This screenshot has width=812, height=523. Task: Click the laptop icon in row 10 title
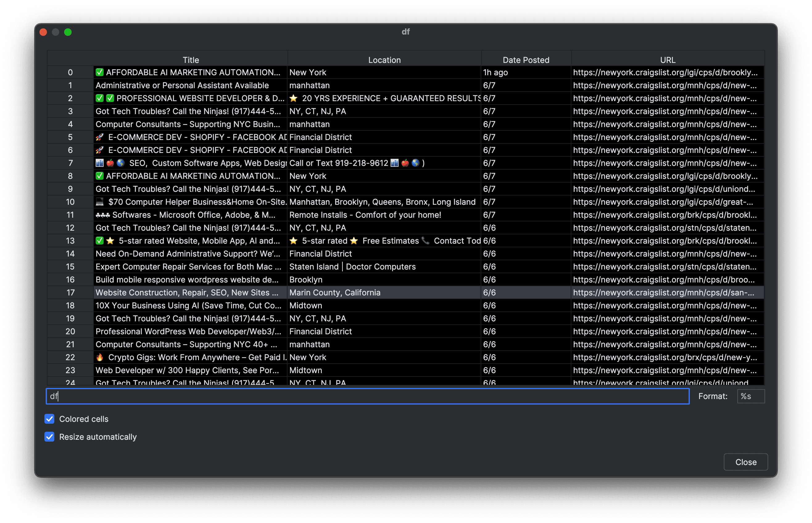(100, 202)
